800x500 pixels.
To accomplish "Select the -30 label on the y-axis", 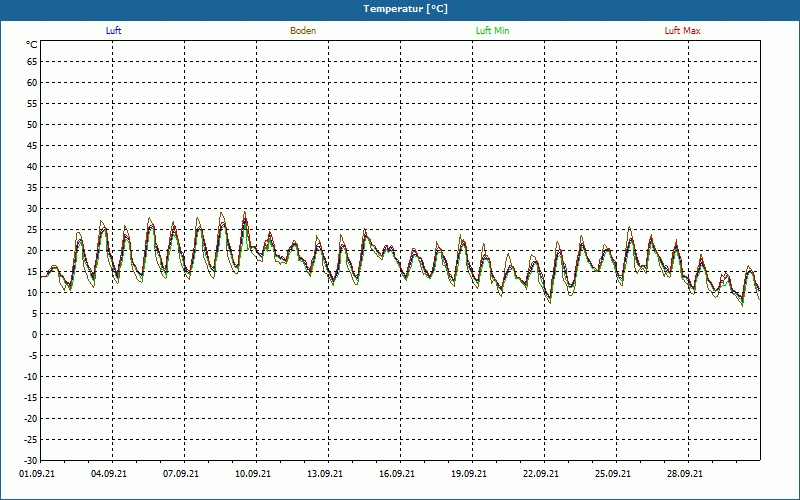I will [x=30, y=461].
